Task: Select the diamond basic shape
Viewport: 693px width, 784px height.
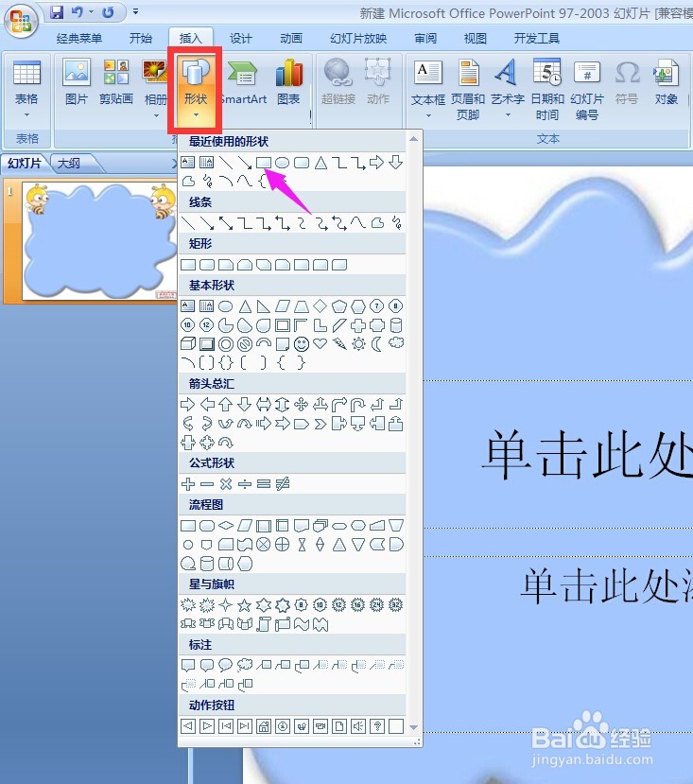Action: tap(320, 305)
